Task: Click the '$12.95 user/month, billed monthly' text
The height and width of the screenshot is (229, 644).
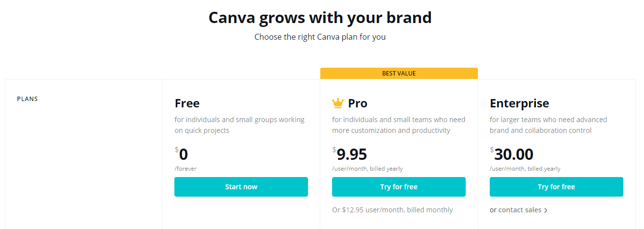Action: [398, 210]
